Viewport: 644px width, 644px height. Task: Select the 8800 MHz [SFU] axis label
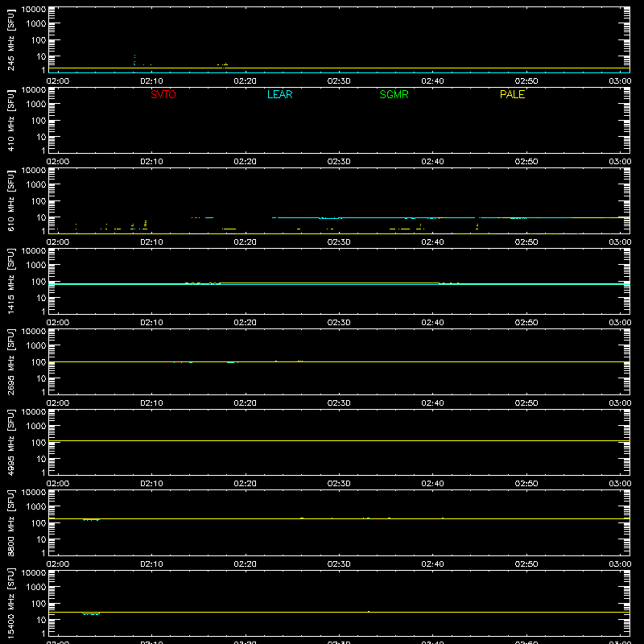(10, 522)
